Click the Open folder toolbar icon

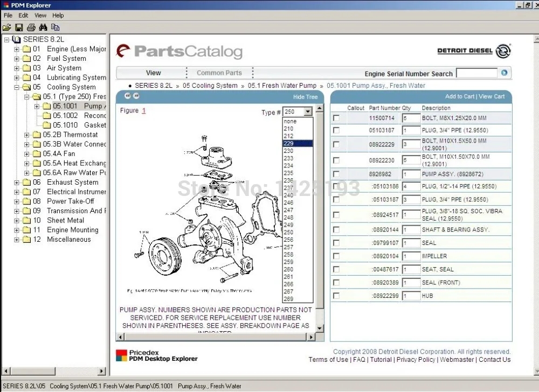pos(6,27)
